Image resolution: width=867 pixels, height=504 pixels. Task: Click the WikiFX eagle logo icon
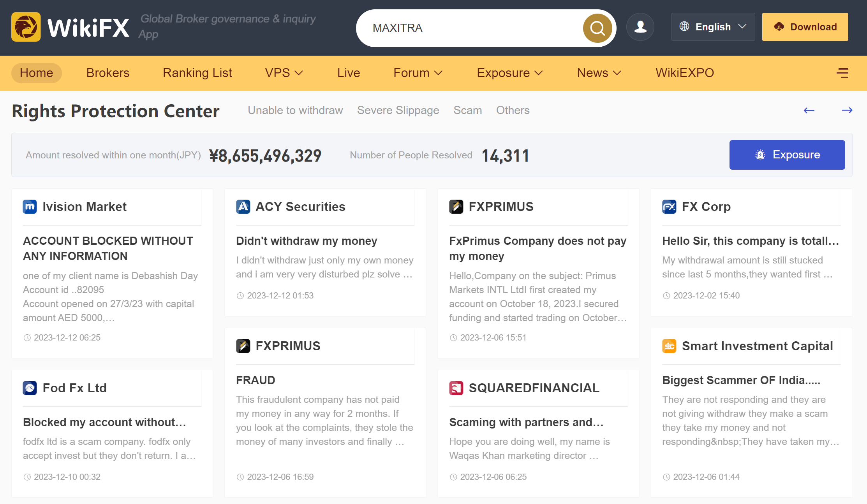[26, 27]
